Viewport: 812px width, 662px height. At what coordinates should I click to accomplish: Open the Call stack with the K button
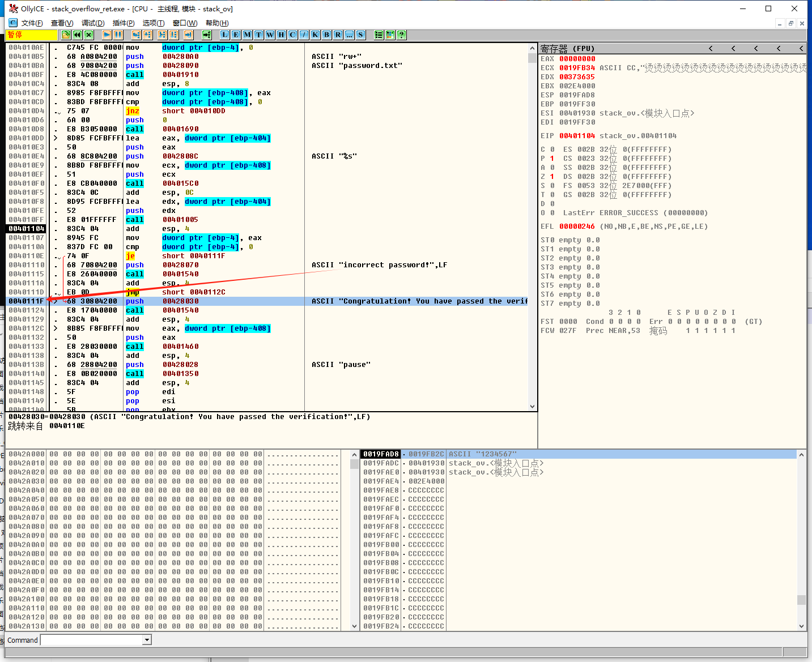[315, 35]
